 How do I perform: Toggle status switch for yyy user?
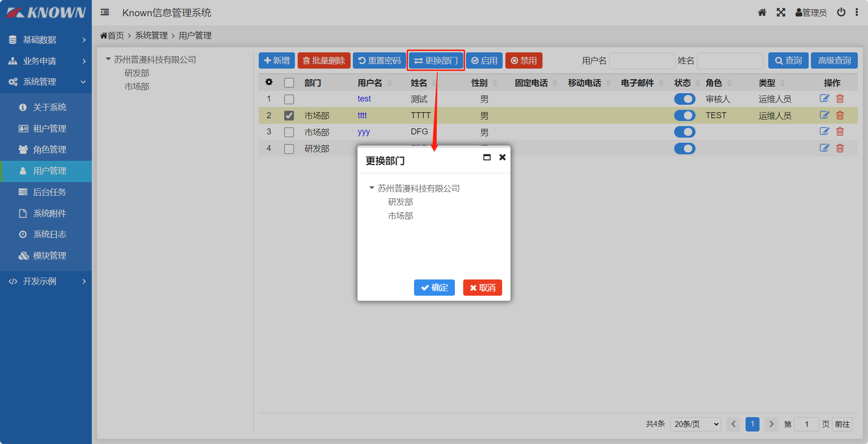click(684, 132)
